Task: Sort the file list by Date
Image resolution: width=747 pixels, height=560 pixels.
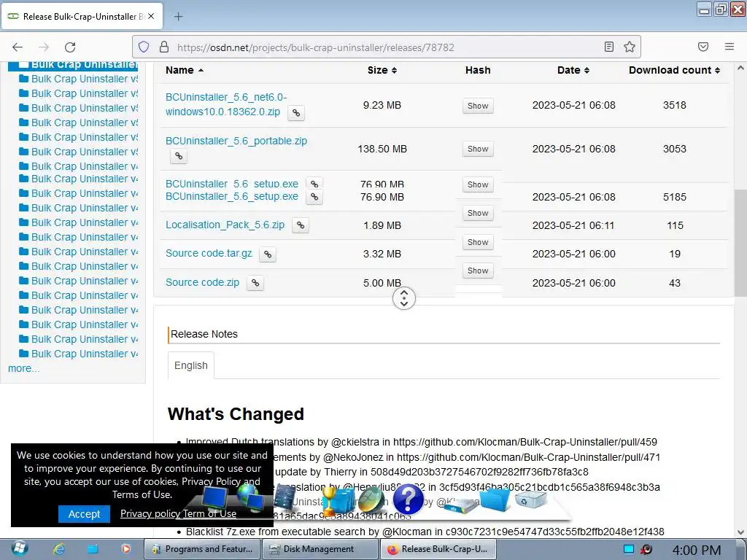Action: 573,70
